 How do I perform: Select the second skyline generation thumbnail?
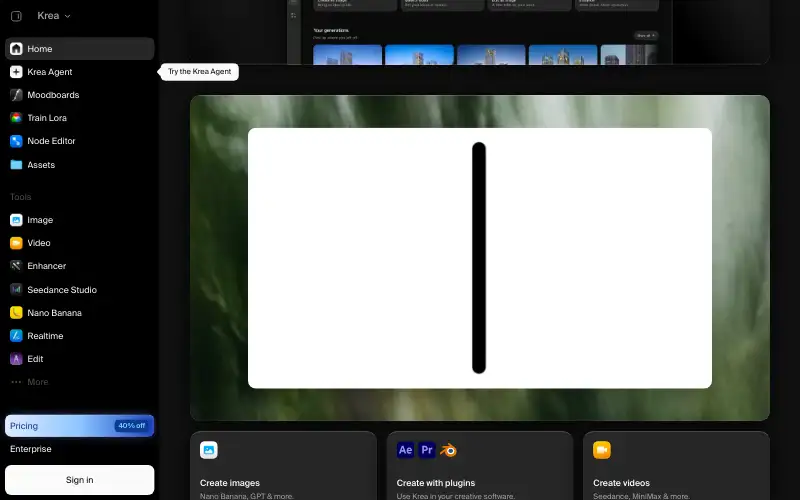(x=419, y=55)
